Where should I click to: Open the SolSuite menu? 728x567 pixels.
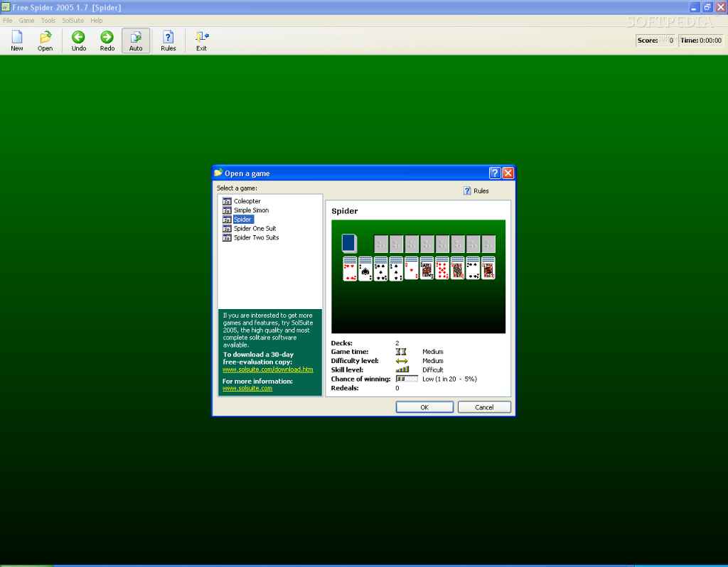73,21
